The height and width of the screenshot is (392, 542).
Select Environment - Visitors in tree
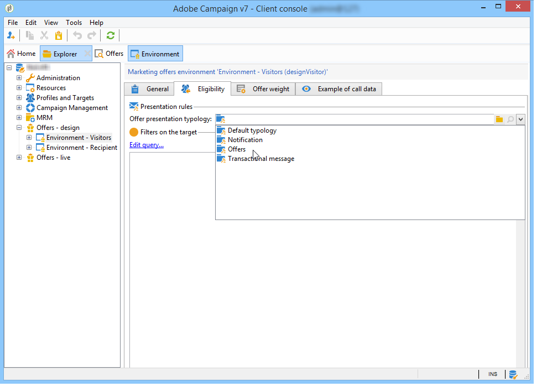(79, 138)
